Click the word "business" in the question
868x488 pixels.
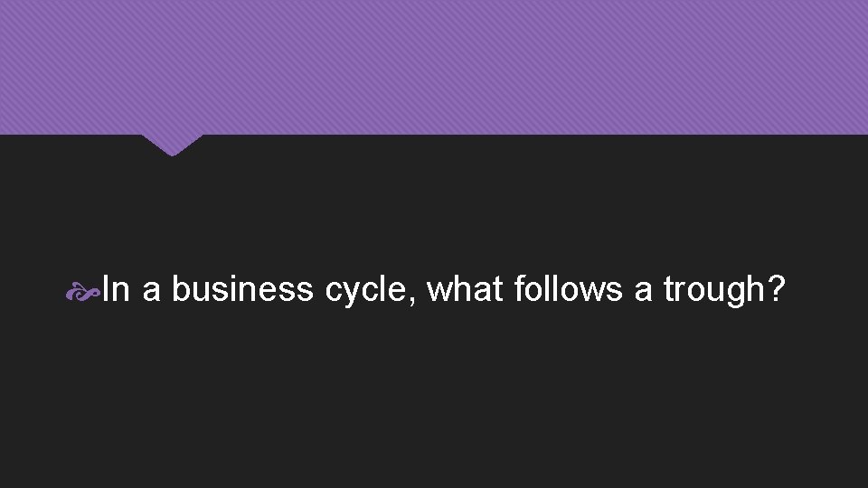click(x=242, y=290)
